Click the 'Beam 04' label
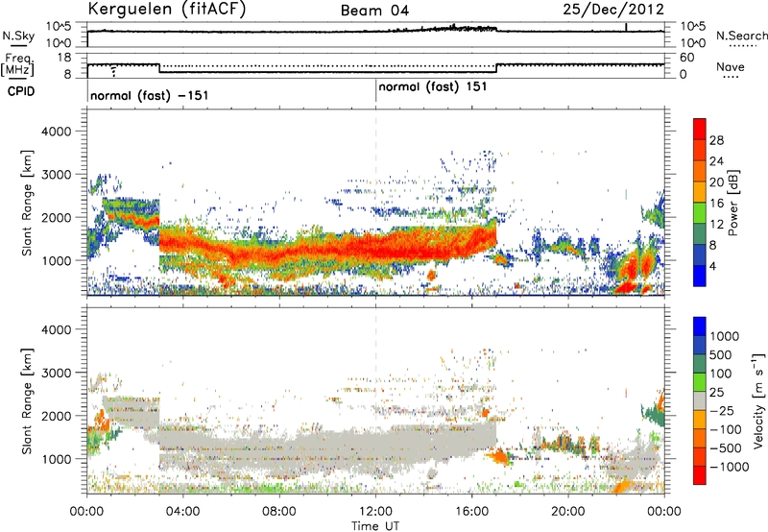The height and width of the screenshot is (532, 768). 374,11
